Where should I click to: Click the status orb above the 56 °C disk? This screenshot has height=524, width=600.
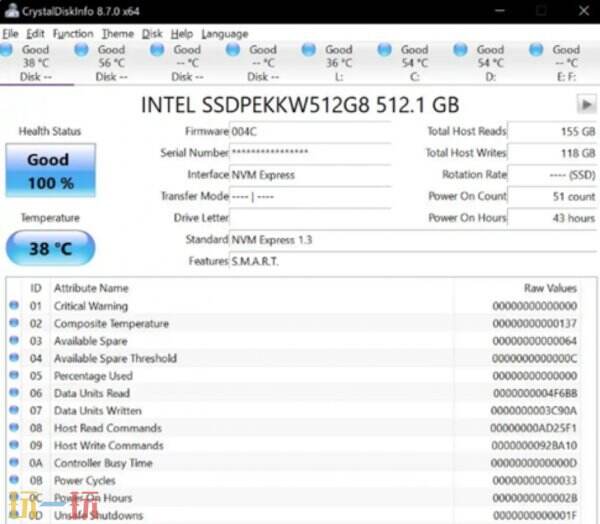click(x=82, y=50)
